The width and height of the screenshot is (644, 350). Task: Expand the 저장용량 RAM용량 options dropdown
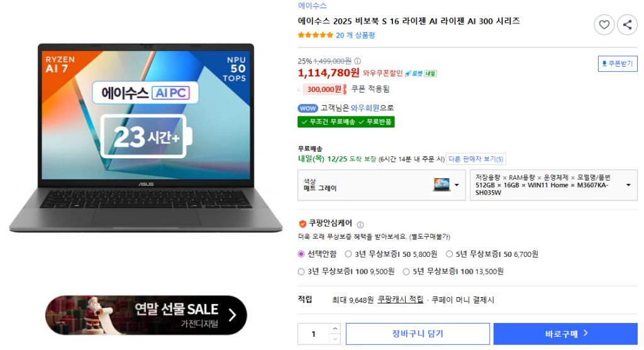(553, 185)
